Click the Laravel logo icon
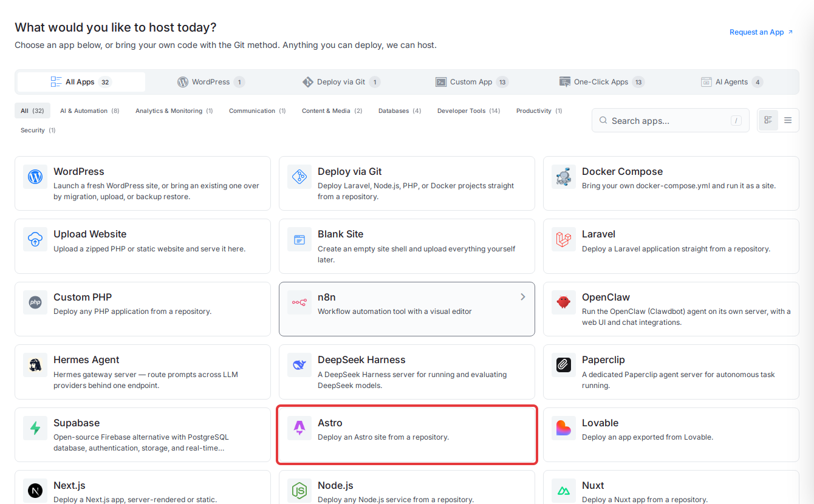Screen dimensions: 814x504 pyautogui.click(x=564, y=239)
